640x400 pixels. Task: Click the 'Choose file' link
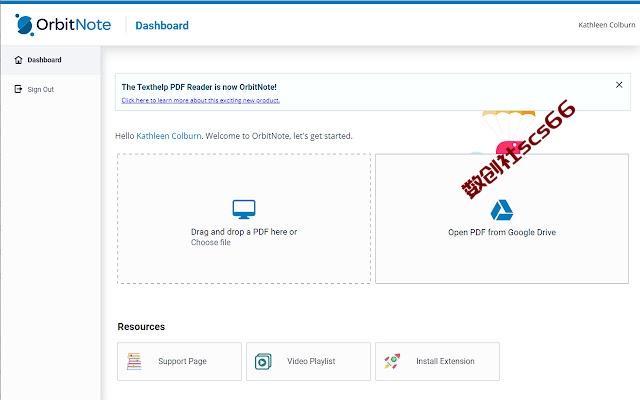[211, 242]
